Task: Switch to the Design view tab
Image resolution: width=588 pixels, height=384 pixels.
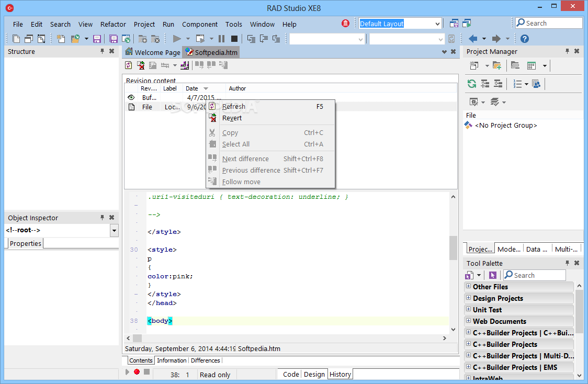Action: [x=314, y=374]
